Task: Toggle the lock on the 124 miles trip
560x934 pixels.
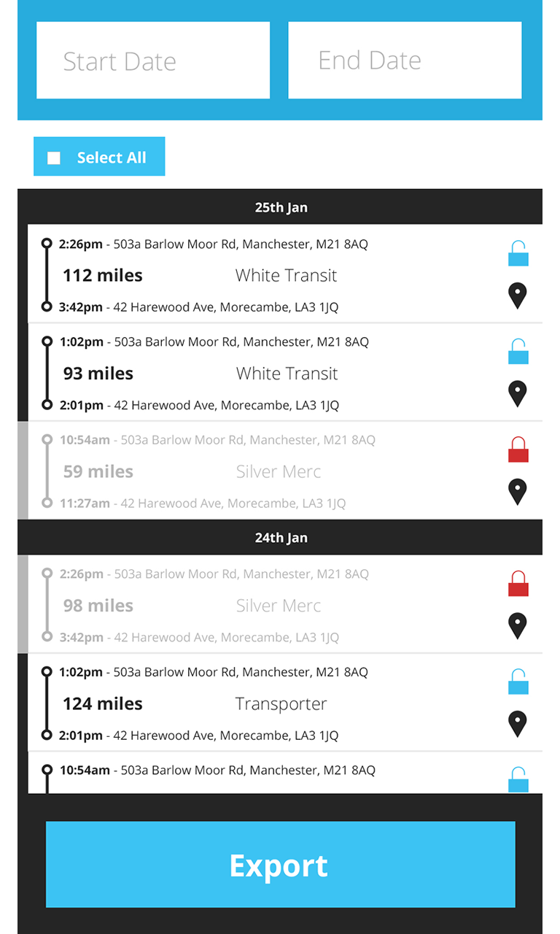Action: point(518,682)
